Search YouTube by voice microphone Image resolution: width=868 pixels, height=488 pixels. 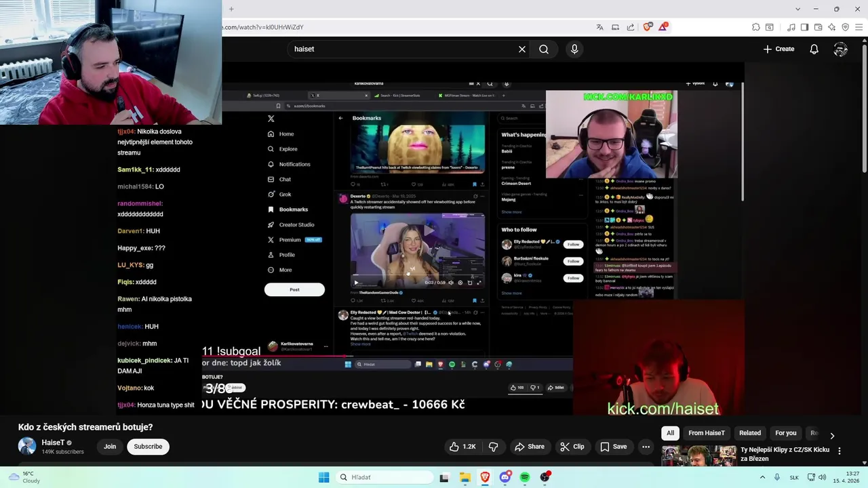pyautogui.click(x=574, y=49)
